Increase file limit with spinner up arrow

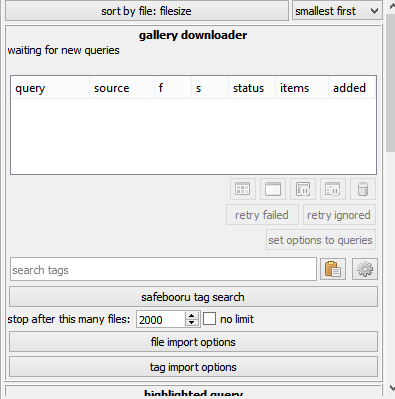tap(192, 315)
